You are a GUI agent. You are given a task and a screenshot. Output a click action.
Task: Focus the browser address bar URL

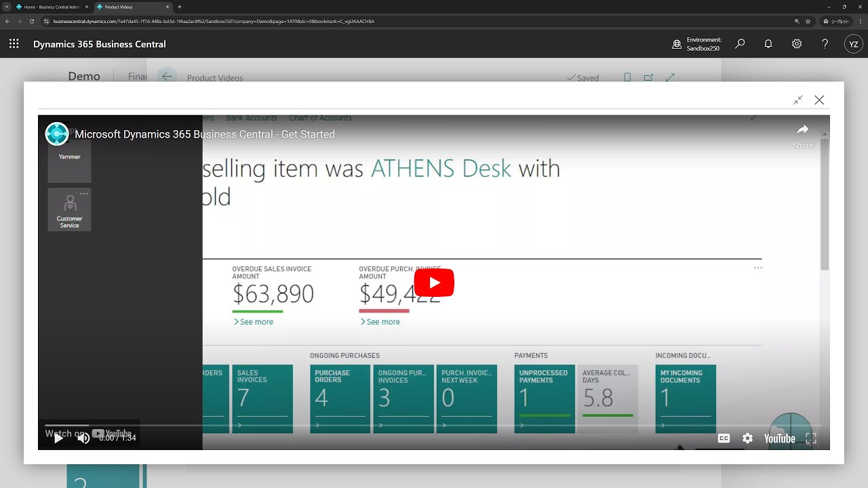point(214,21)
